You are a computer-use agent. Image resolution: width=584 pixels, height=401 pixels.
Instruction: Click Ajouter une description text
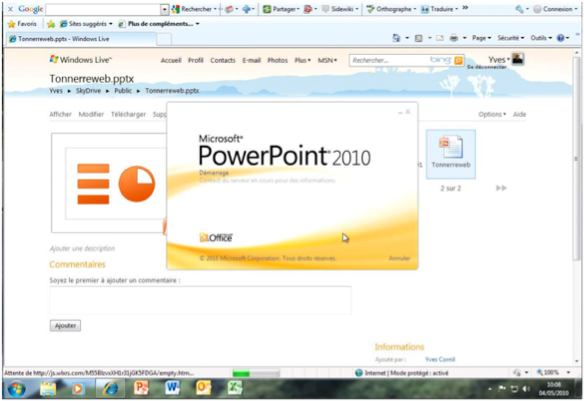coord(82,248)
